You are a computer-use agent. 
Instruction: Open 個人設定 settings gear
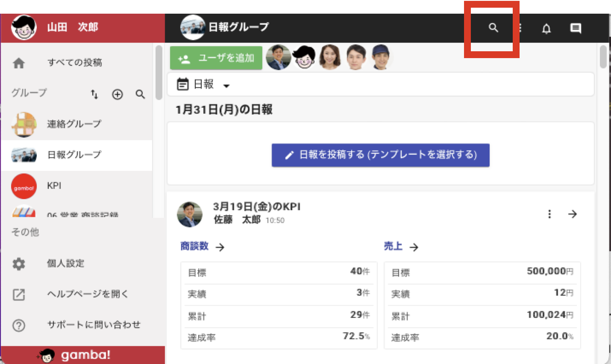coord(19,264)
